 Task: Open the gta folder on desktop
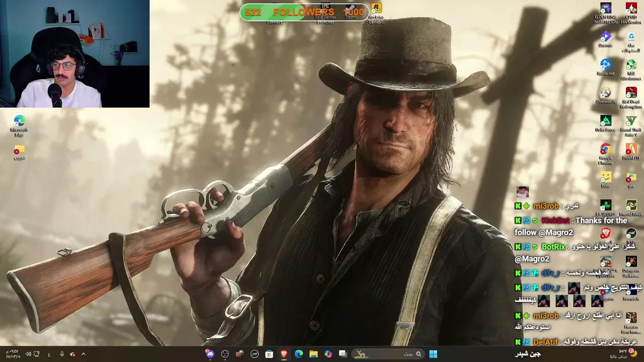631,180
